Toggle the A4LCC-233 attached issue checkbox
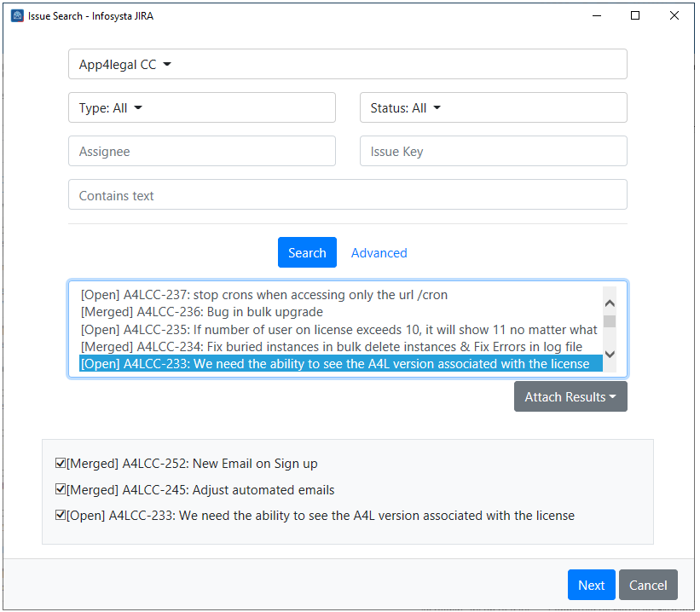700x612 pixels. [x=61, y=516]
